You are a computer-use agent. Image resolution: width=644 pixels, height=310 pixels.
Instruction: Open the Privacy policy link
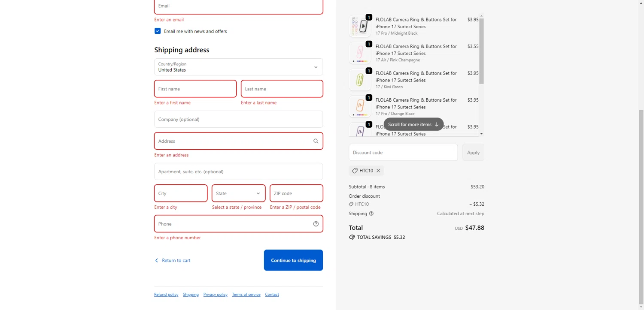pyautogui.click(x=216, y=295)
